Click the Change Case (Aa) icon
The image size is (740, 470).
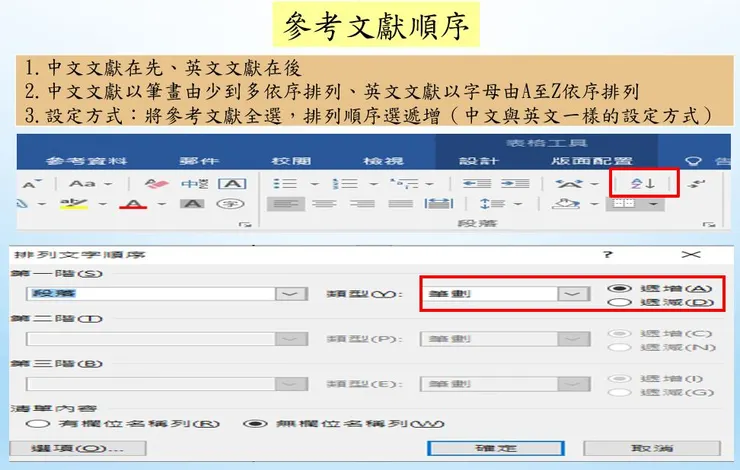click(82, 183)
